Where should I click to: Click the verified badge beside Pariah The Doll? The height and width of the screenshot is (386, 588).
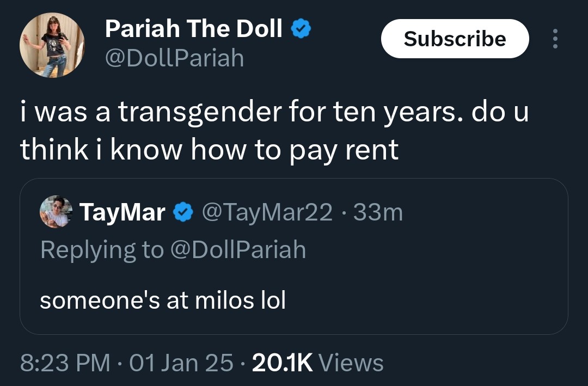click(x=301, y=28)
